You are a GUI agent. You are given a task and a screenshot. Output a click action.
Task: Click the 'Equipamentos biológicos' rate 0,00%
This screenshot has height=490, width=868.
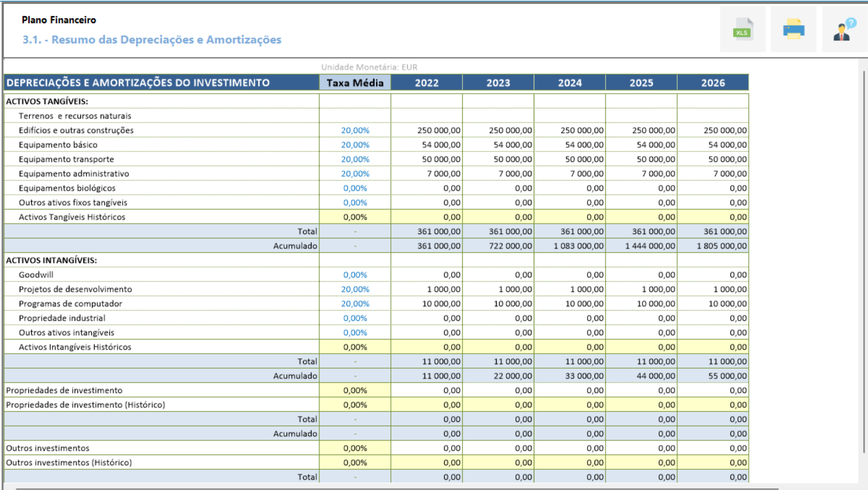pyautogui.click(x=355, y=188)
